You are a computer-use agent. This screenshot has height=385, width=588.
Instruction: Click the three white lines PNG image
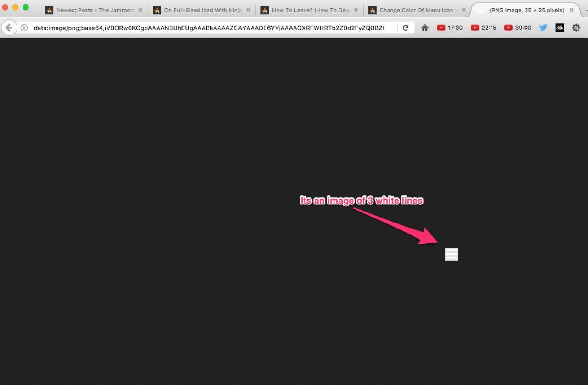(x=451, y=254)
